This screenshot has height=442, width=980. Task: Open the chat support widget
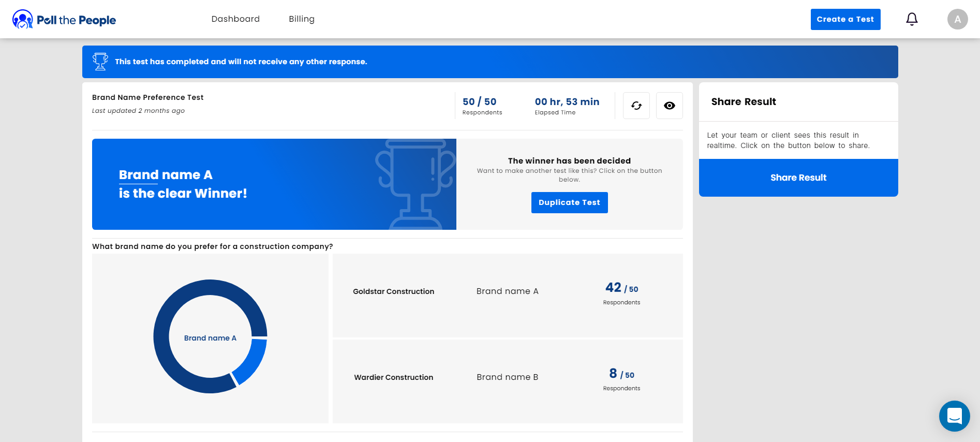click(954, 416)
